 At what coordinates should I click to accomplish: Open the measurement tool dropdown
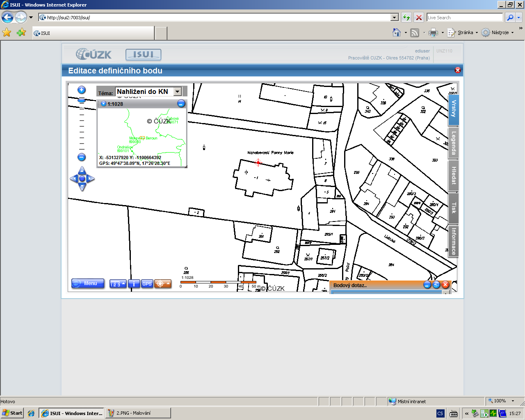[118, 284]
